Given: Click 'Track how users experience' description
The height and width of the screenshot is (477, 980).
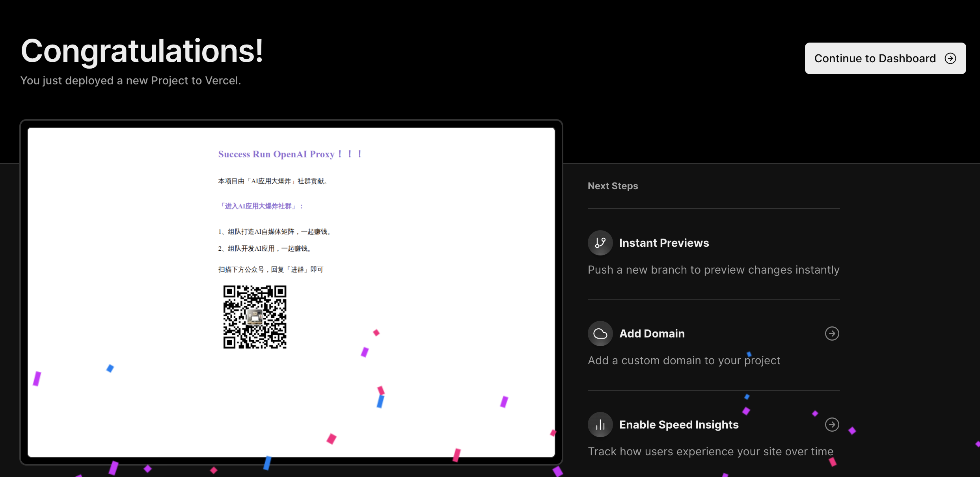Looking at the screenshot, I should (x=710, y=451).
